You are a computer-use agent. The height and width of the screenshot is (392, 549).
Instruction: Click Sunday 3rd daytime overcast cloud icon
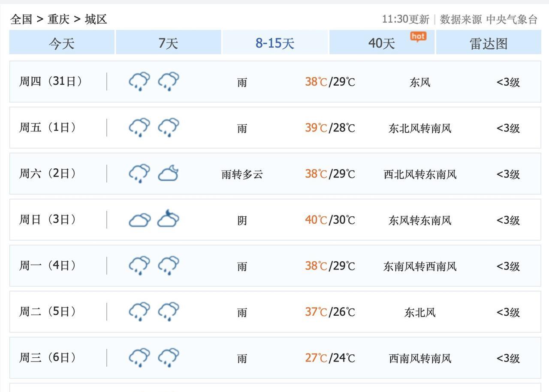click(139, 220)
